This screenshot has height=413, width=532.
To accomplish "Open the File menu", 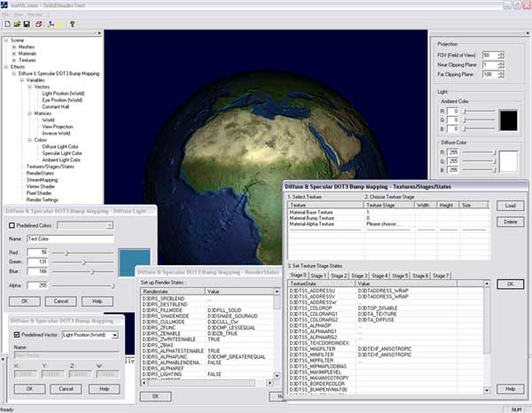I will coord(5,15).
